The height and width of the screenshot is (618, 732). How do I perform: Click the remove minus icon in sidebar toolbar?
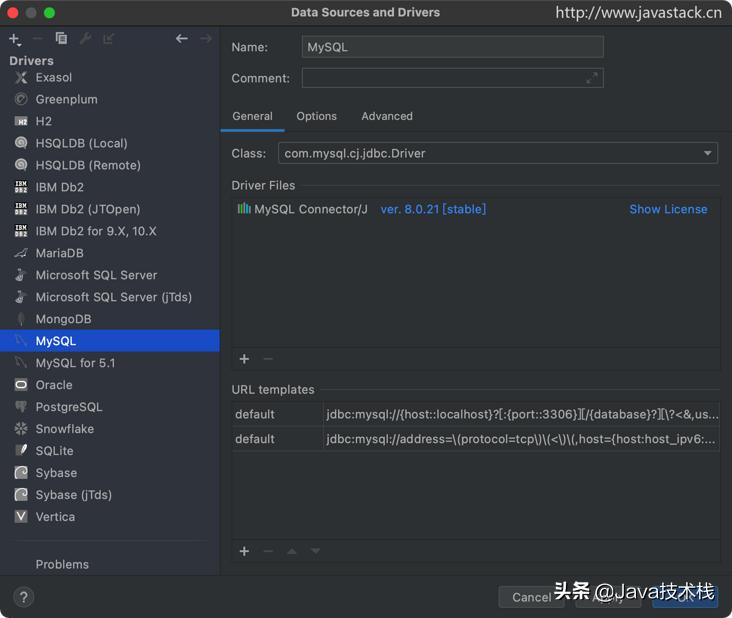[x=38, y=39]
